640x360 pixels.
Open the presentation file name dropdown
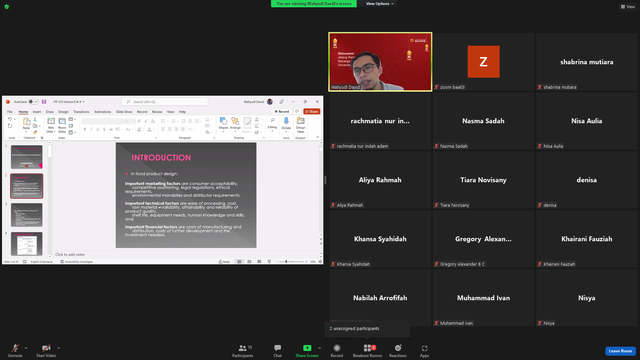[x=69, y=102]
